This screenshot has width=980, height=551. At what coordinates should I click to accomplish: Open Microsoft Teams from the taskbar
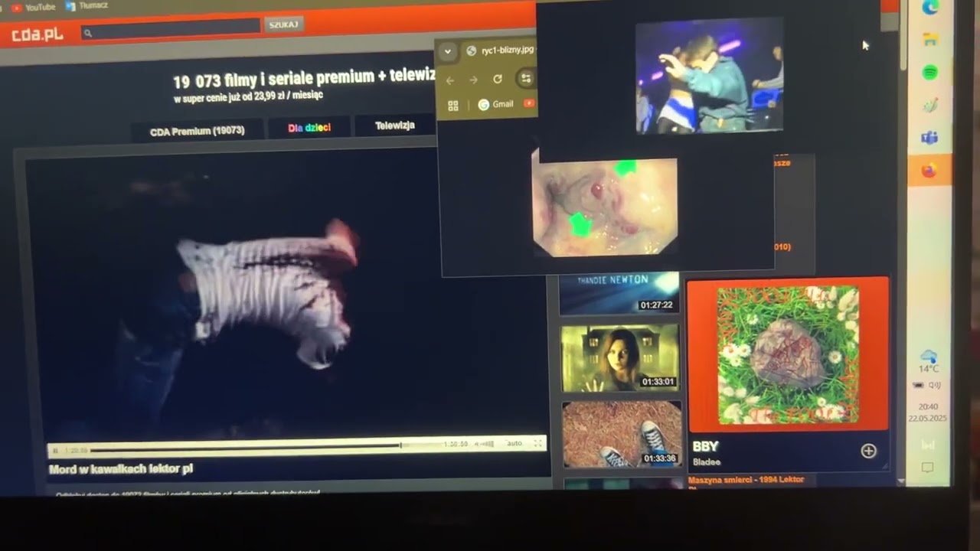coord(929,138)
